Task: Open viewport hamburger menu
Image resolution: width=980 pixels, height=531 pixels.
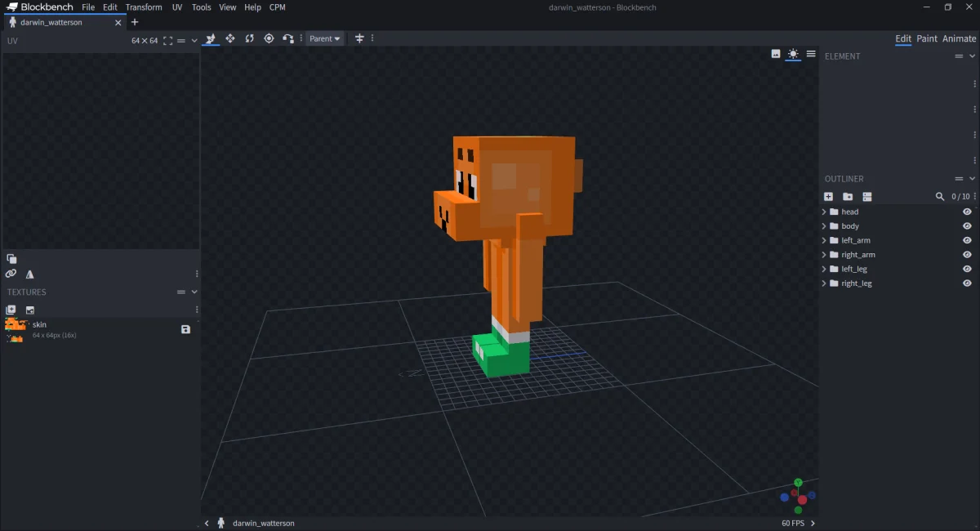Action: [811, 54]
